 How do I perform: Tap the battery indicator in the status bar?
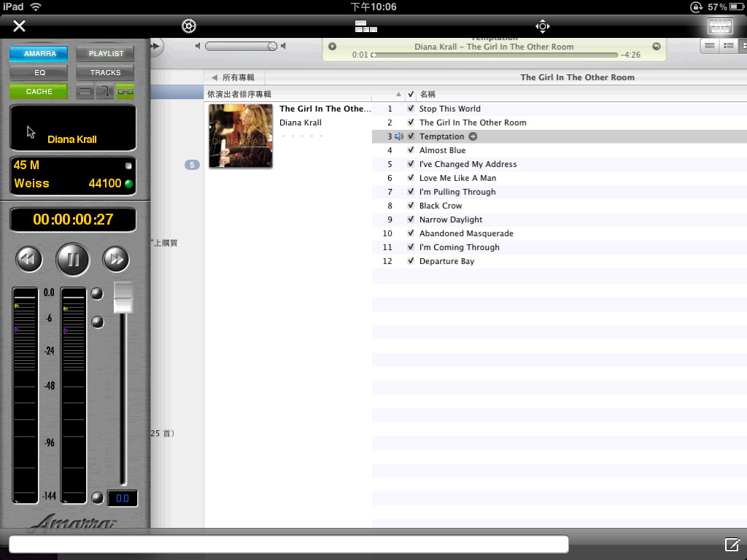[x=737, y=7]
